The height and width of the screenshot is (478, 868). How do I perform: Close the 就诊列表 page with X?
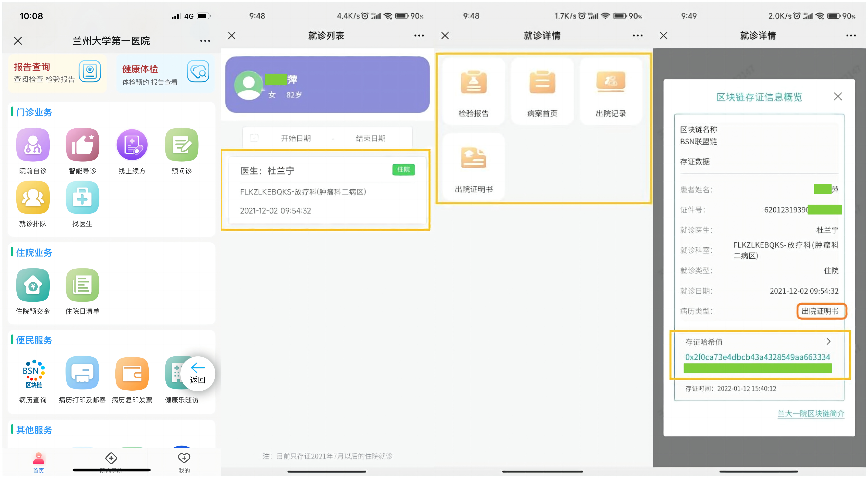(x=232, y=35)
